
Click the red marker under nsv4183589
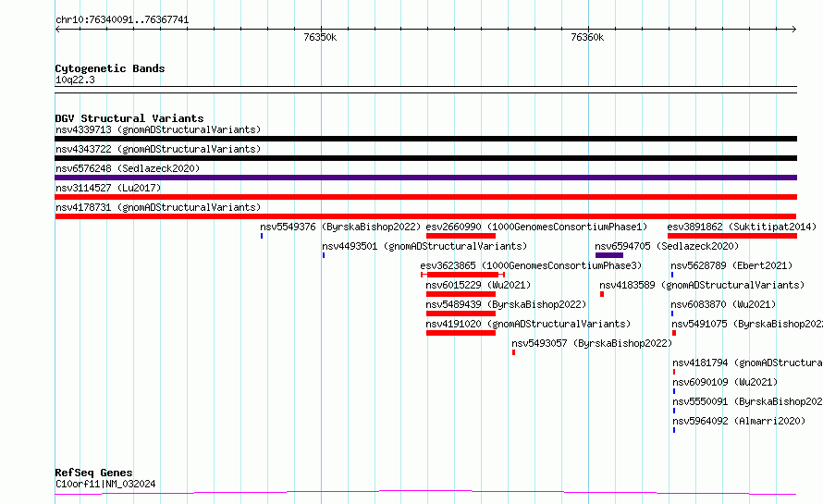click(602, 294)
